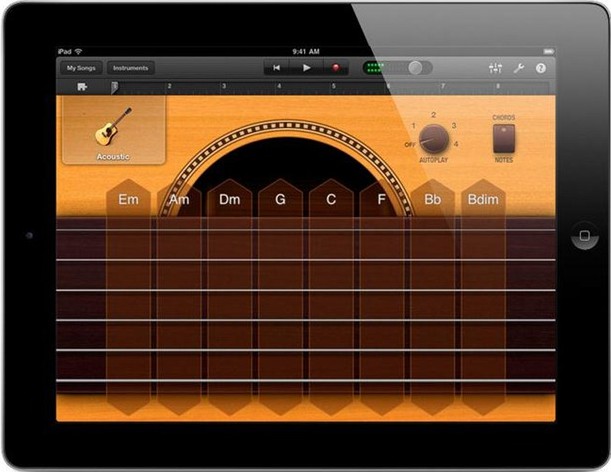Tap the Wi-Fi status icon
The height and width of the screenshot is (472, 611).
pos(79,51)
